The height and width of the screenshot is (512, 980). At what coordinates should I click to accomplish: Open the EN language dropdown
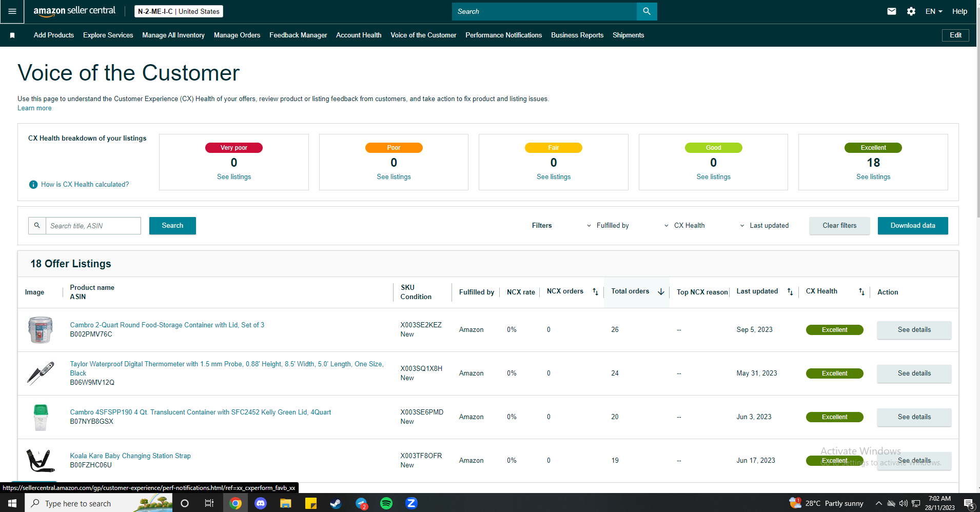tap(934, 11)
